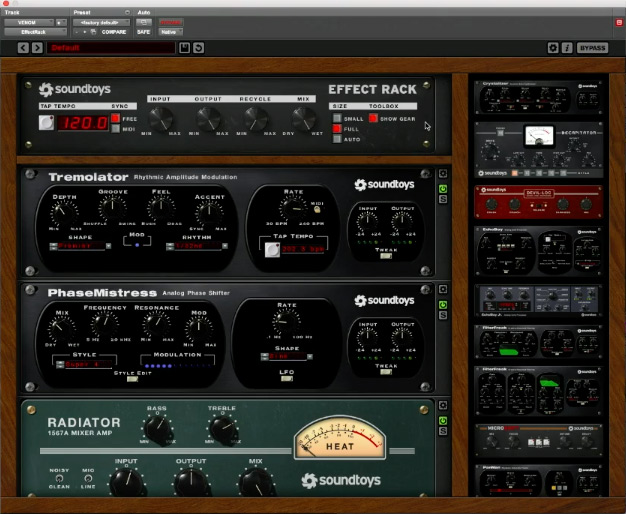Open plug-in automation enable icon under Auto
The width and height of the screenshot is (626, 514).
[143, 22]
